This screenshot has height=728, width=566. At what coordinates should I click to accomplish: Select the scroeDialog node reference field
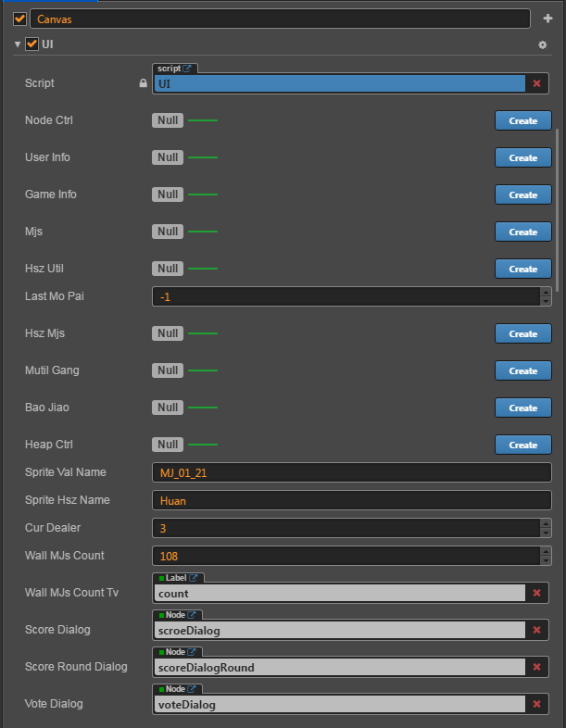[x=340, y=630]
